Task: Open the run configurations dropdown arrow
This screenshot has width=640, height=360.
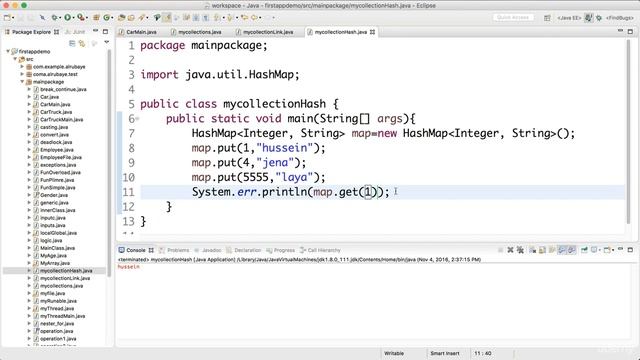Action: point(74,18)
